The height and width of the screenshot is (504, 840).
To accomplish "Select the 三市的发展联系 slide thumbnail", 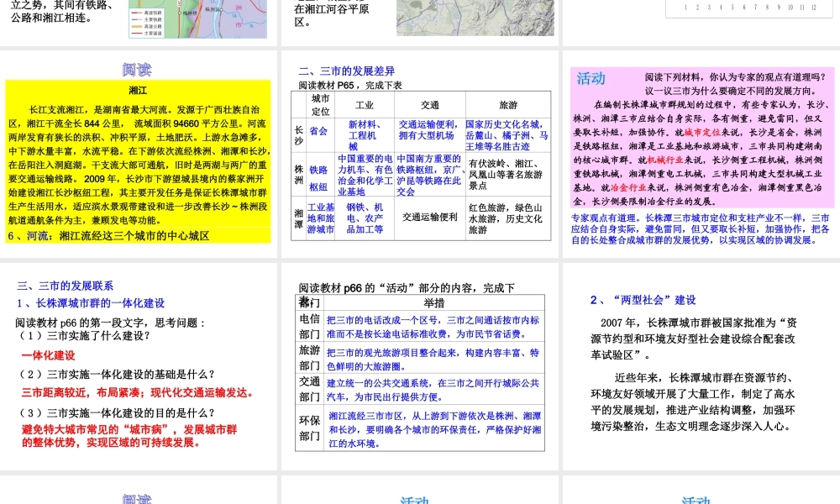I will click(x=139, y=366).
